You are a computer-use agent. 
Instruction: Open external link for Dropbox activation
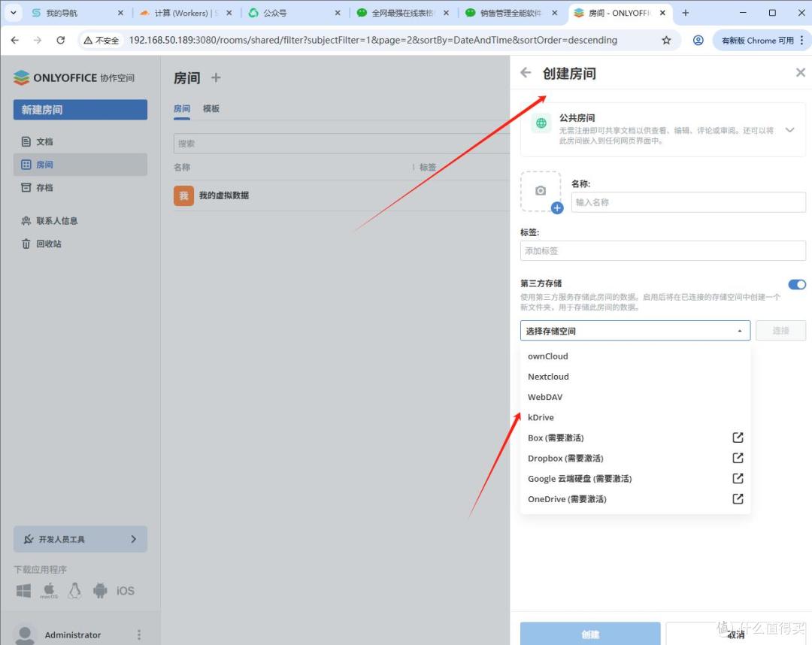coord(738,458)
